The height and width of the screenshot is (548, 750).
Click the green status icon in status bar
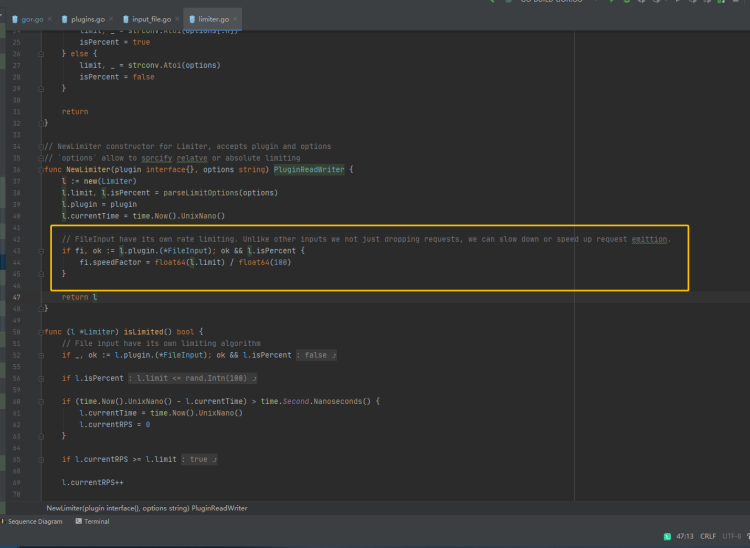click(x=667, y=536)
